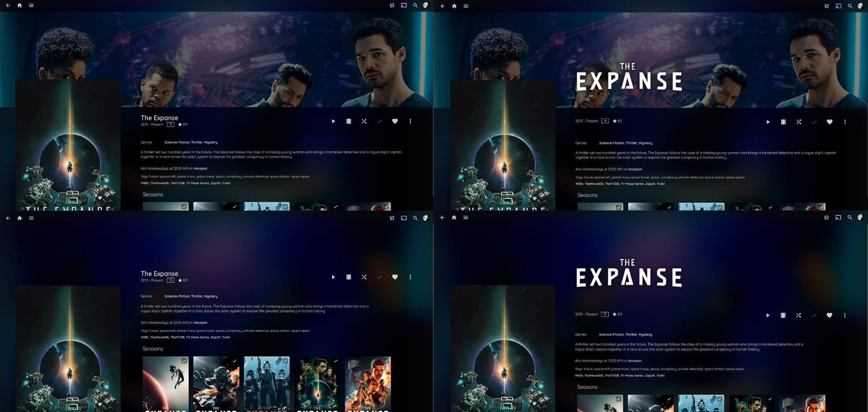
Task: Shuffle episodes in the bottom-right view
Action: click(798, 315)
